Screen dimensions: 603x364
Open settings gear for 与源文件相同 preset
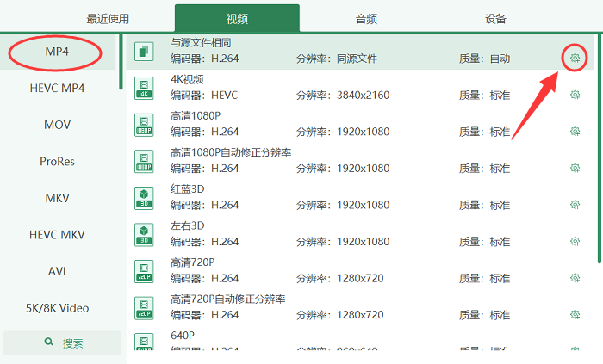tap(575, 59)
